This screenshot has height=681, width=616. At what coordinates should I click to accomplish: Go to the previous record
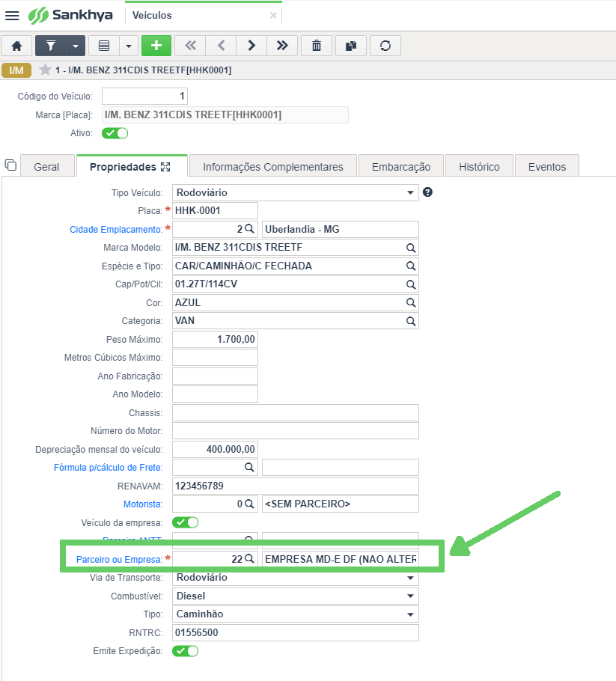coord(221,46)
